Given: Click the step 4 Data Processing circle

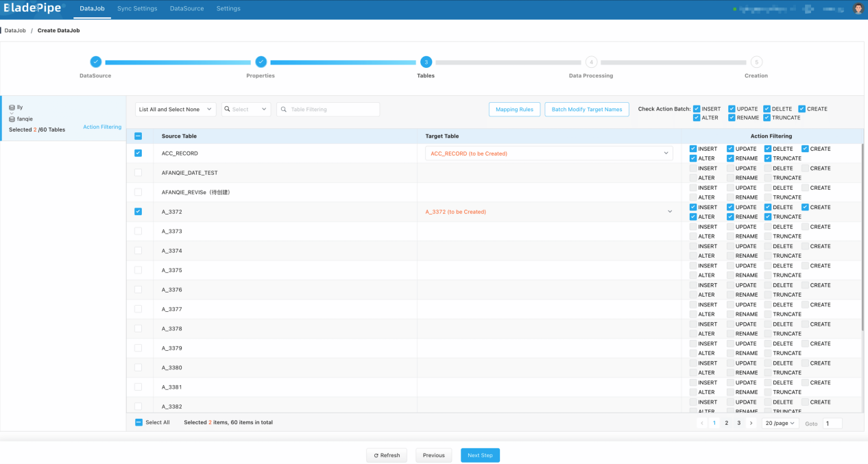Looking at the screenshot, I should [x=591, y=62].
